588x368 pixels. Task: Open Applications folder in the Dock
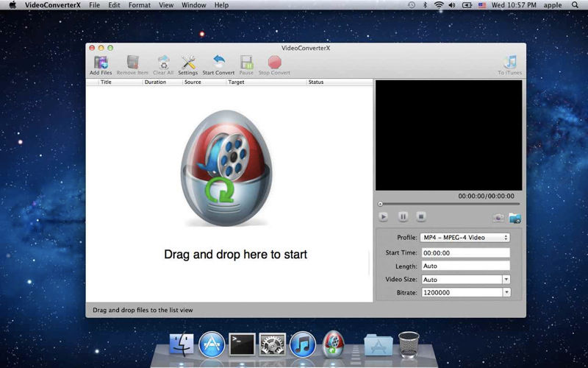[379, 344]
